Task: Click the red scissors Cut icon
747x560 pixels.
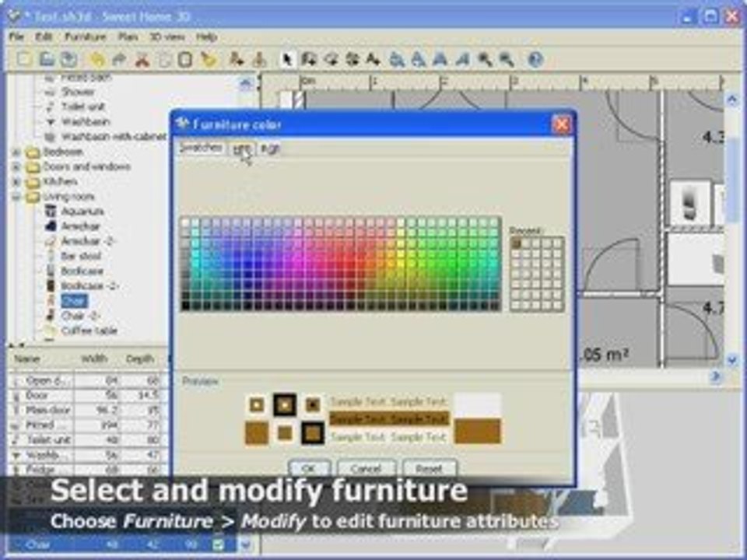Action: click(142, 60)
